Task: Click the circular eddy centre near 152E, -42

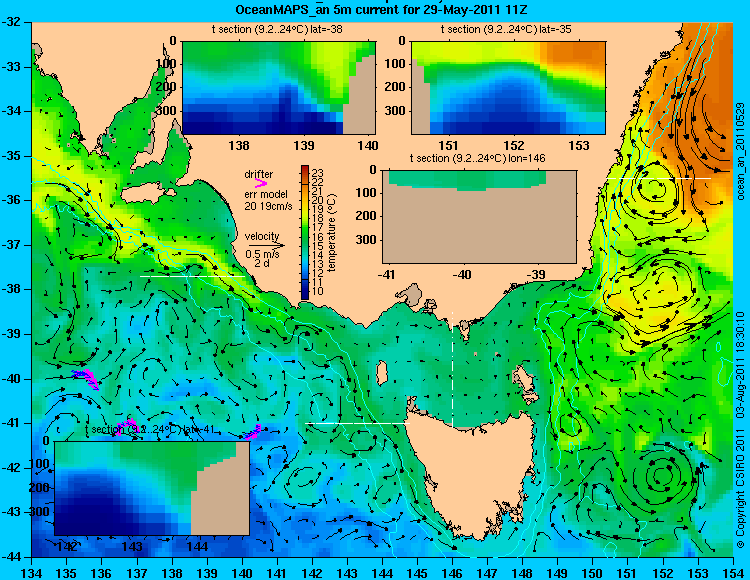Action: click(x=662, y=476)
